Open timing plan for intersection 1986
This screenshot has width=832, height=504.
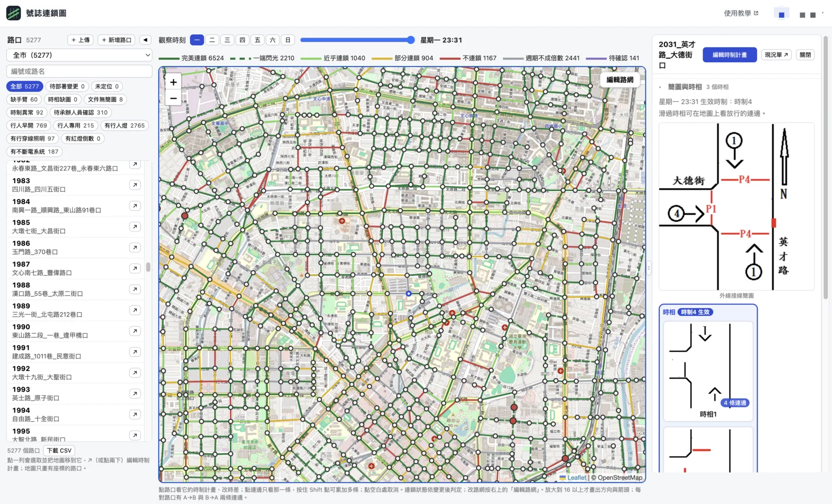pos(135,247)
